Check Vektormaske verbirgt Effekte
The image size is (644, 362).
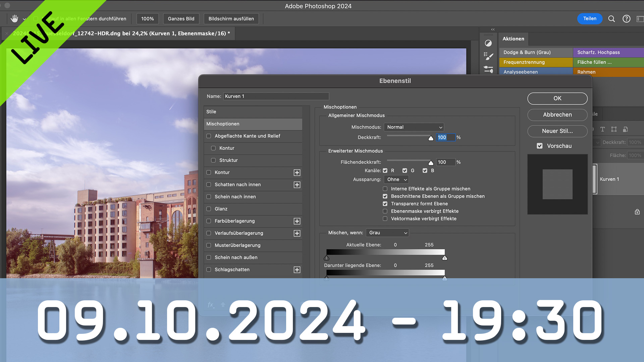pyautogui.click(x=385, y=219)
